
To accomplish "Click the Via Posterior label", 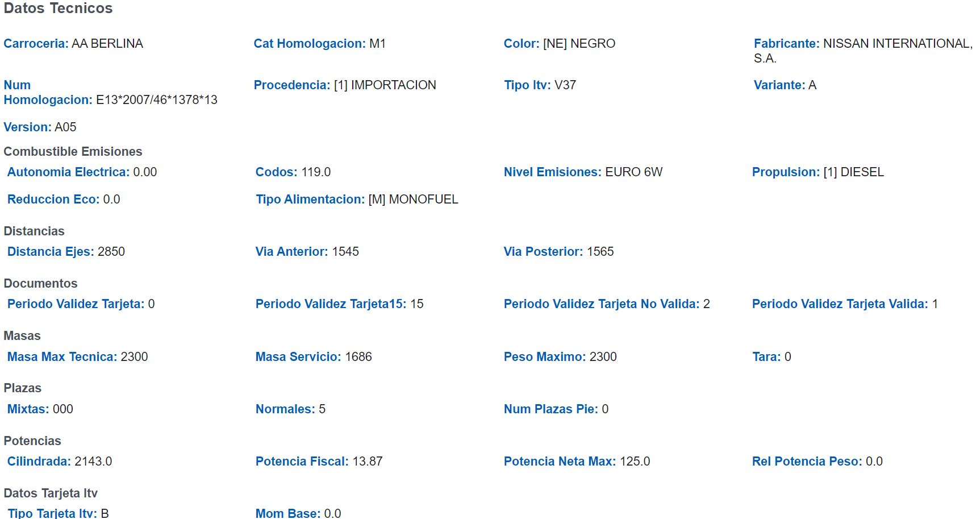I will pos(543,252).
